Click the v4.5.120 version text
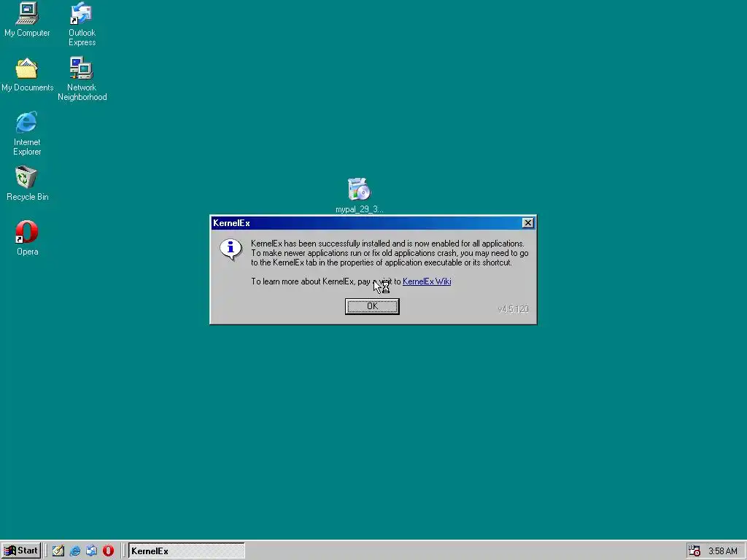The image size is (747, 560). tap(513, 309)
